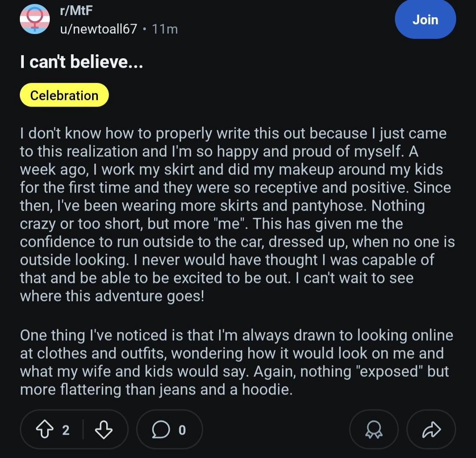Give an award using the award icon
Viewport: 476px width, 458px height.
click(x=374, y=430)
